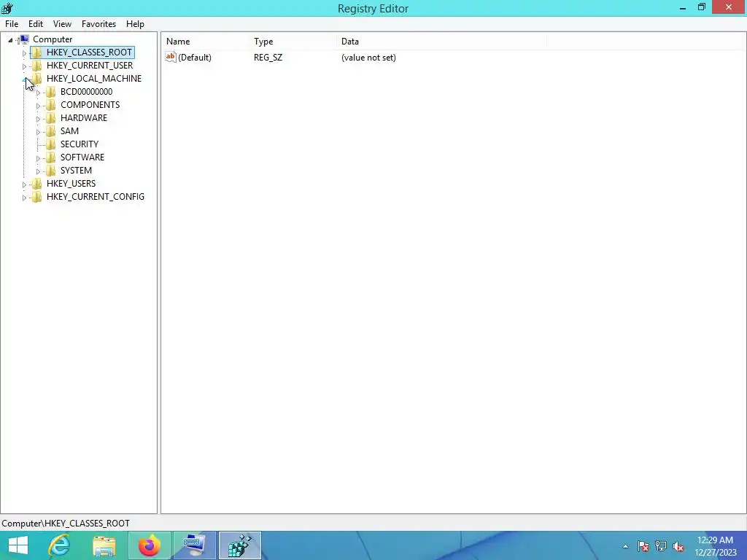
Task: Expand the SAM key
Action: [38, 131]
